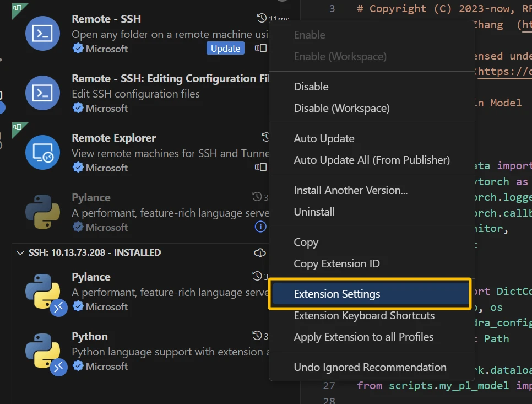
Task: Toggle Auto Update in the context menu
Action: pos(324,138)
